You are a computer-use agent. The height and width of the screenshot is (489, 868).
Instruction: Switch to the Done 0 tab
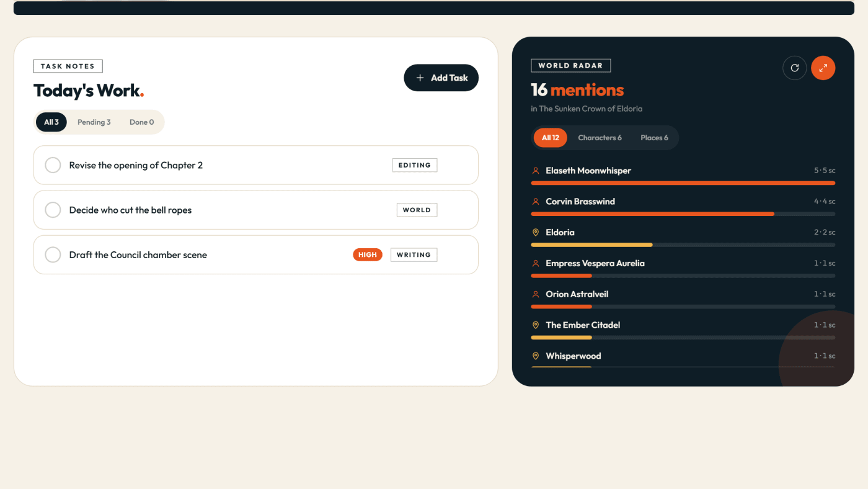141,122
